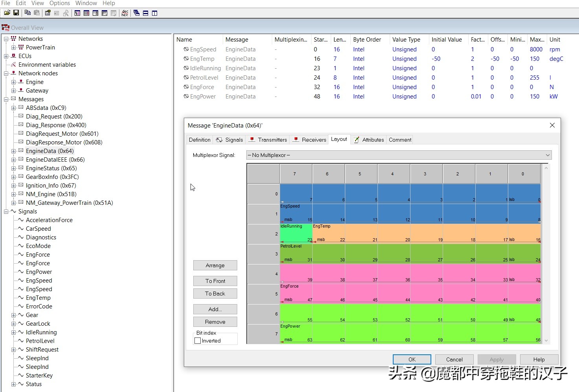
Task: Click the Save floppy disk toolbar icon
Action: (x=16, y=13)
